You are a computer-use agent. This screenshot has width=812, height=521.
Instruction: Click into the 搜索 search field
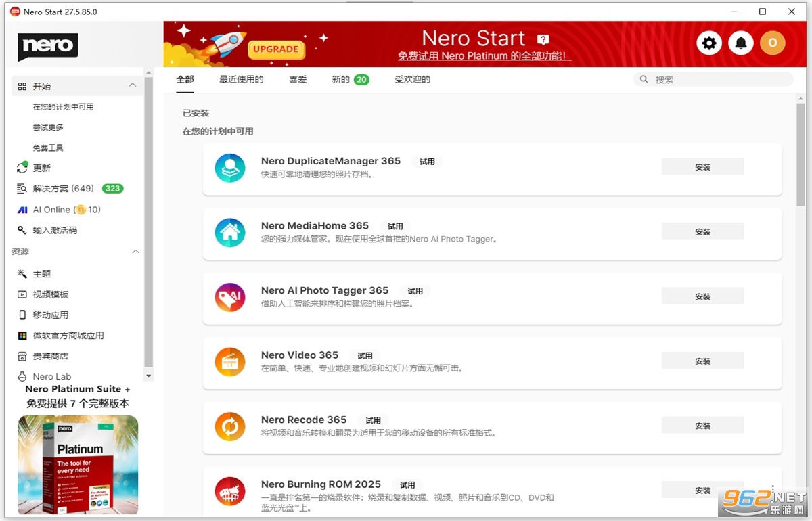click(x=713, y=79)
